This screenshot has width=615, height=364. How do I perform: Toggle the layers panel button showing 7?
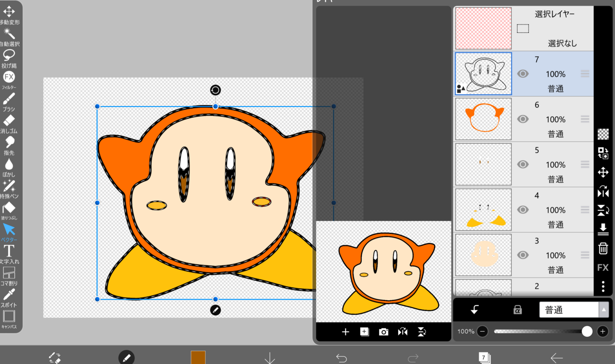pyautogui.click(x=484, y=357)
